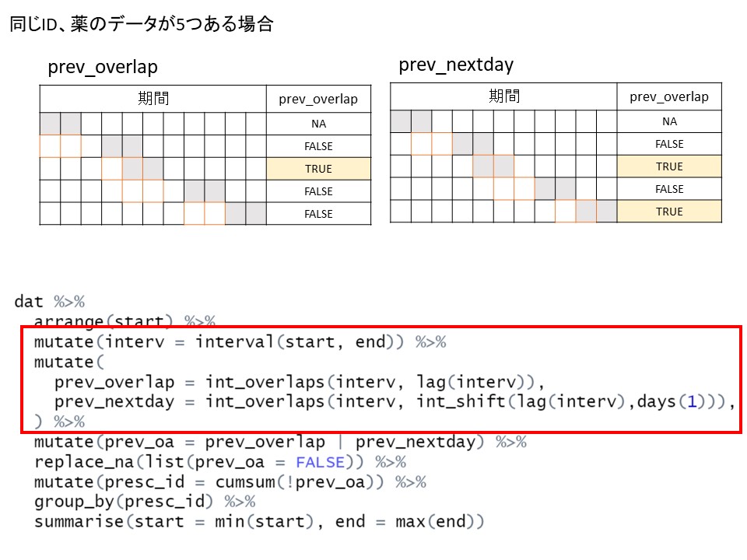Select the highlighted TRUE cell in left table
The image size is (747, 560).
tap(318, 169)
